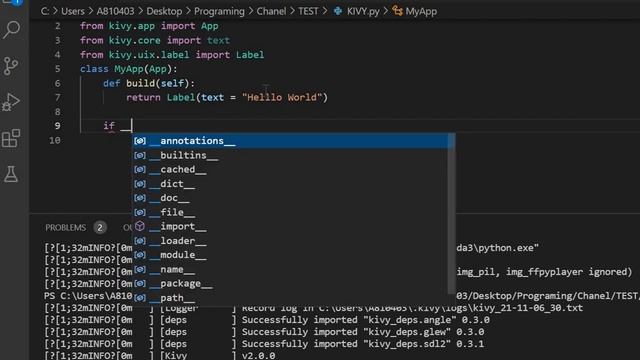640x360 pixels.
Task: Click the class MyApp(App) definition line
Action: click(x=129, y=69)
